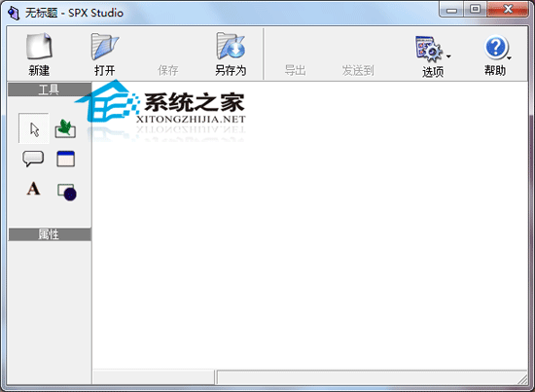
Task: Select the arrow pointer tool
Action: pos(34,128)
